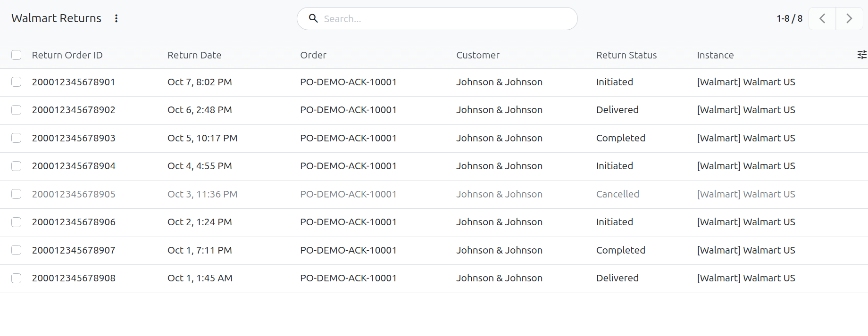The image size is (868, 336).
Task: Go to next page arrow
Action: pos(849,18)
